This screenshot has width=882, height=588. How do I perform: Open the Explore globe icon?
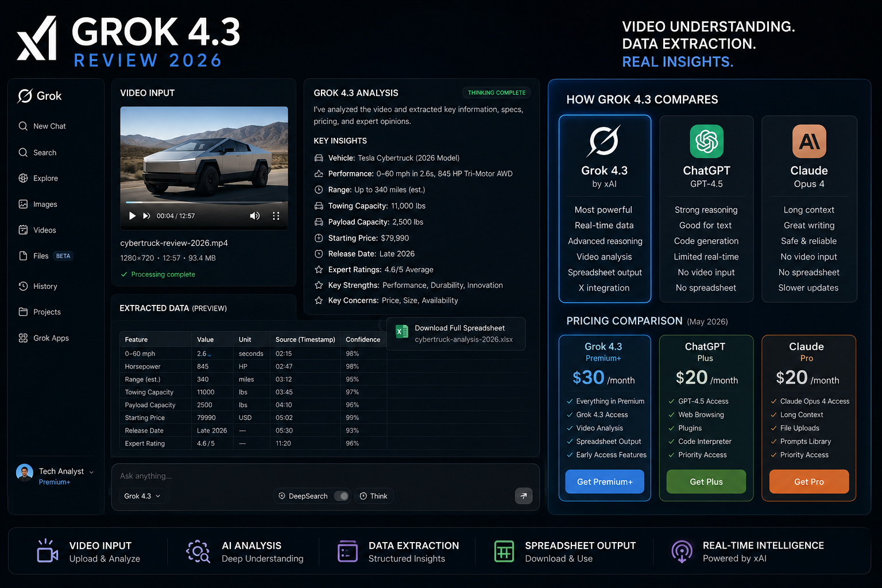pyautogui.click(x=23, y=179)
